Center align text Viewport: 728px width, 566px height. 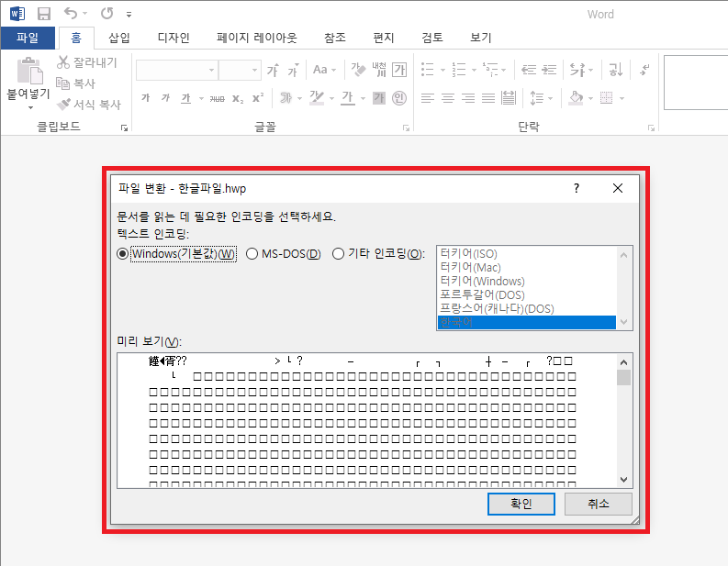[x=448, y=98]
